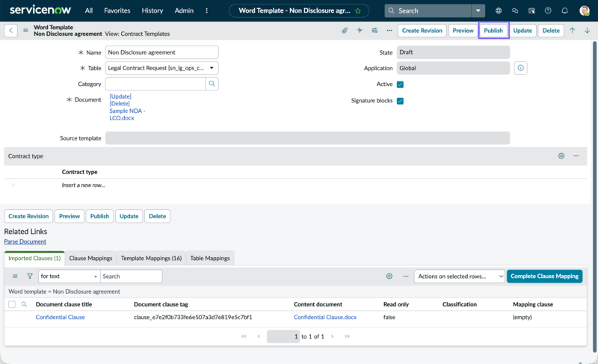Open the All menu
598x364 pixels.
pos(89,10)
